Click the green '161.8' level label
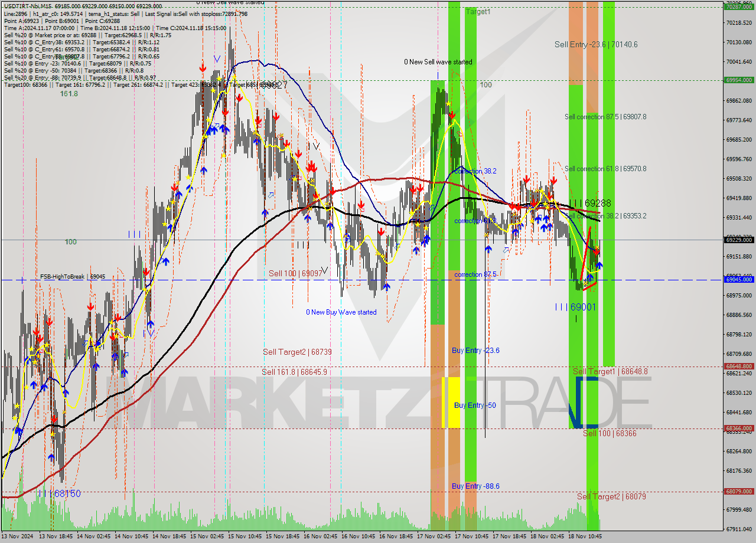This screenshot has height=543, width=756. [69, 93]
